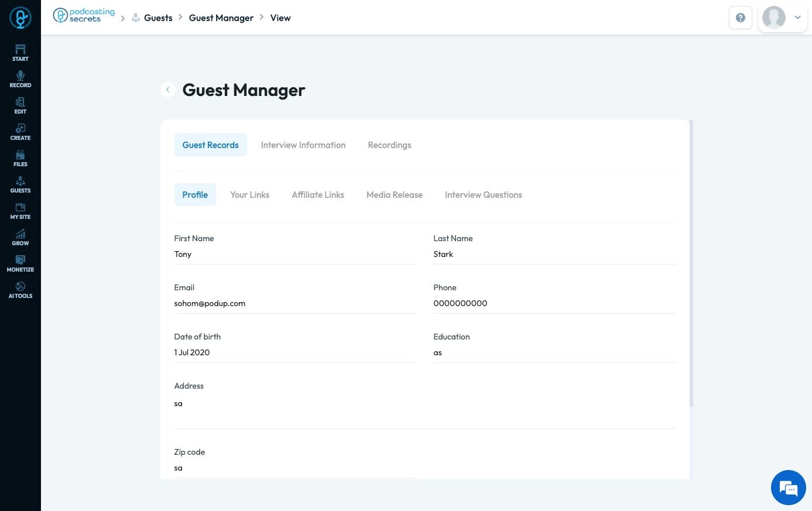Switch to the Interview Information tab
Viewport: 812px width, 511px height.
(x=303, y=145)
